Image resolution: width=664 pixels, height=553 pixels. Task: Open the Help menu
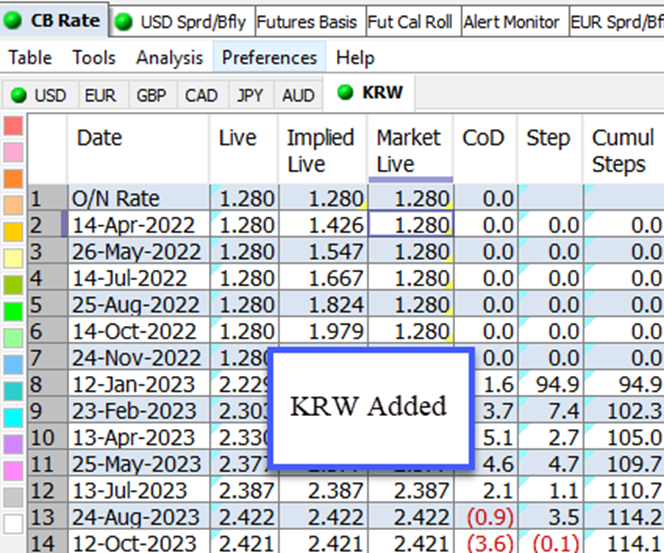355,58
